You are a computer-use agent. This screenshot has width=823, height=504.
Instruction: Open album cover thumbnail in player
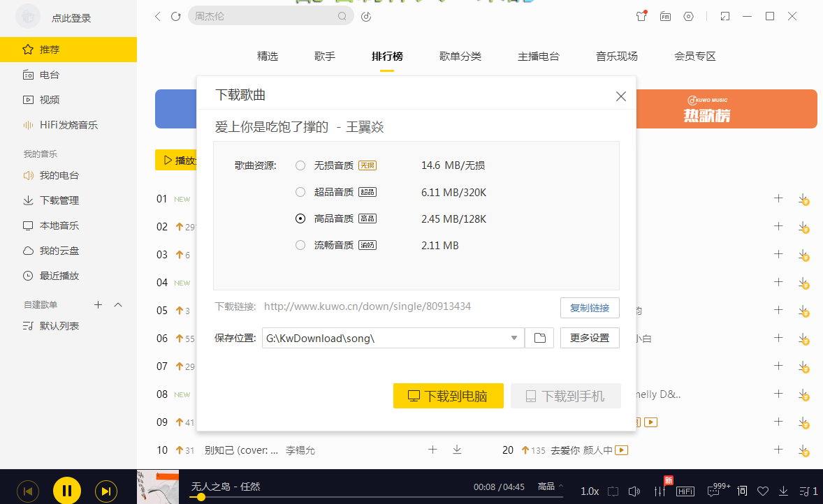(158, 487)
